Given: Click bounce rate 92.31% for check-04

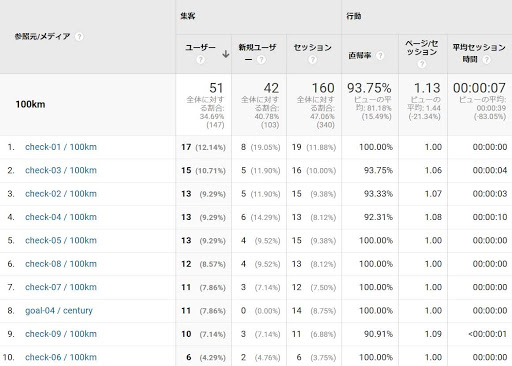Looking at the screenshot, I should [x=378, y=217].
